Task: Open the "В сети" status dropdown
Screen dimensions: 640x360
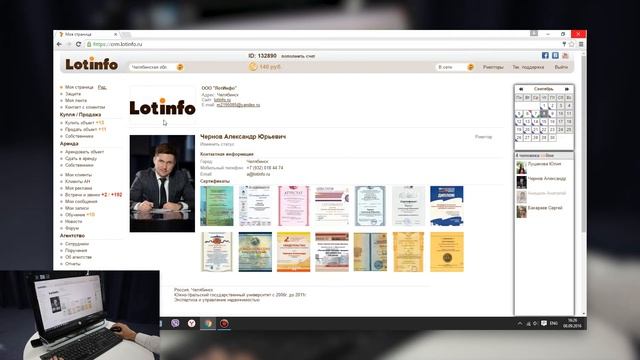Action: 456,67
